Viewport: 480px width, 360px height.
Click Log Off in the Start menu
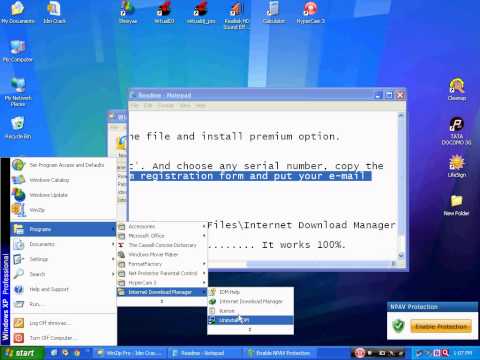[x=63, y=323]
